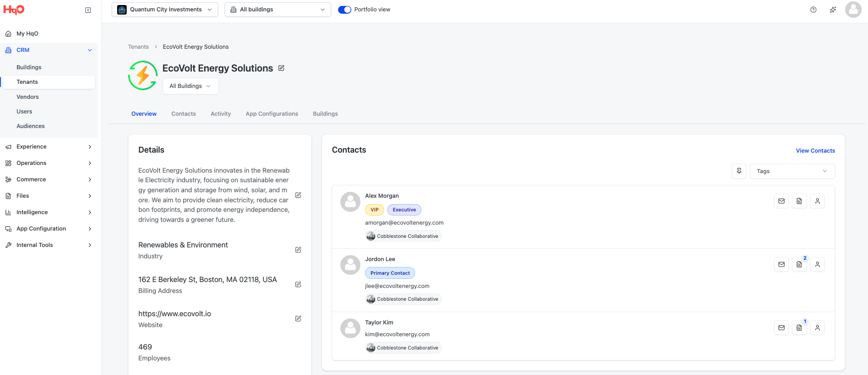Go back to Tenants breadcrumb
The height and width of the screenshot is (375, 868).
tap(138, 47)
